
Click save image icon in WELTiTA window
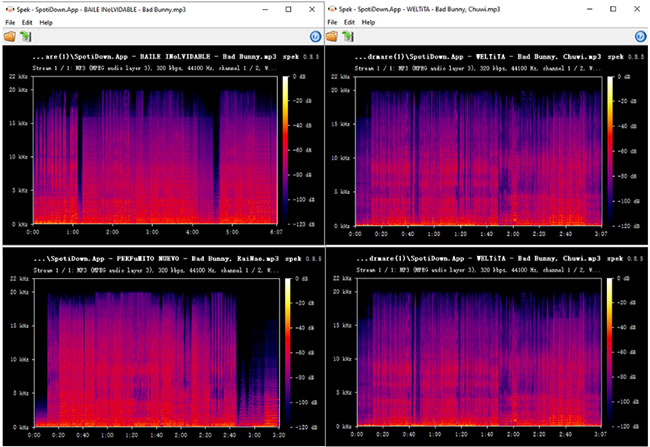coord(348,36)
